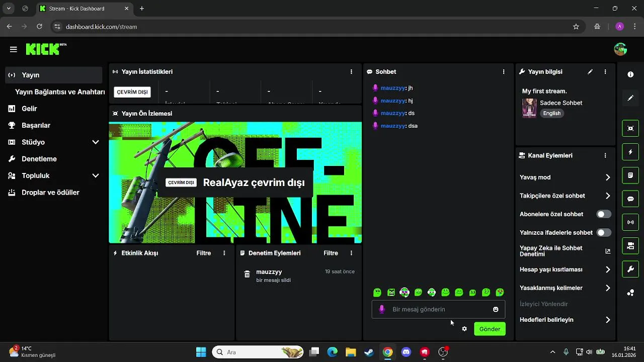This screenshot has height=362, width=644.
Task: Expand Hedefleri belirleyin option
Action: (x=608, y=320)
